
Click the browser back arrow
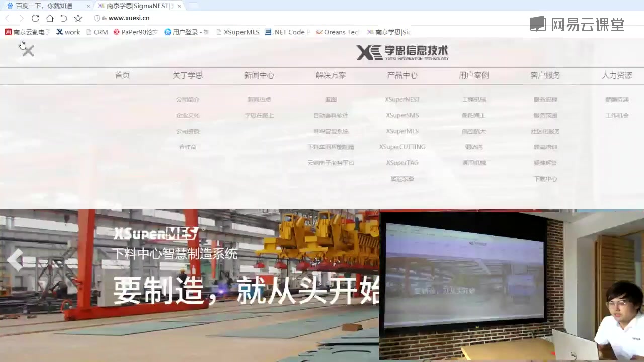7,18
